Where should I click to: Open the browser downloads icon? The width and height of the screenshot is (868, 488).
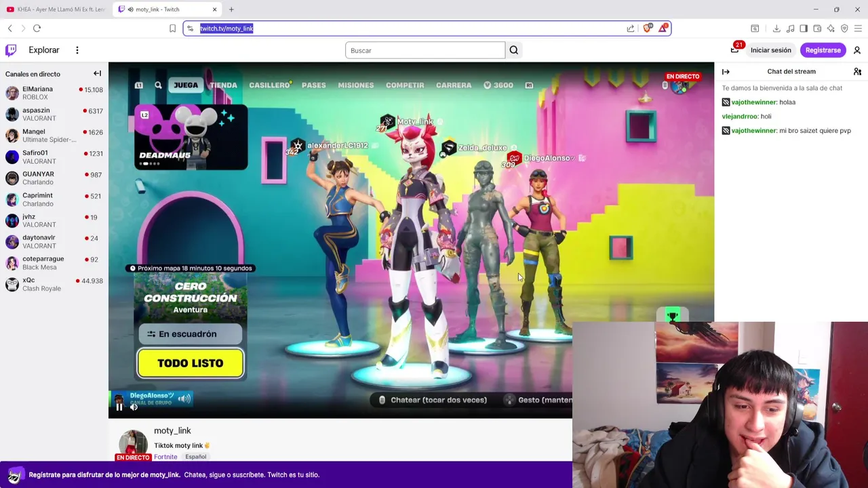[x=776, y=28]
